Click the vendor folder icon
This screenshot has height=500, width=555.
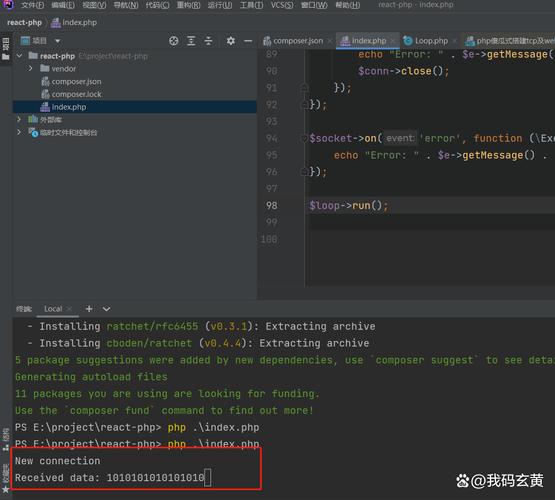point(45,68)
